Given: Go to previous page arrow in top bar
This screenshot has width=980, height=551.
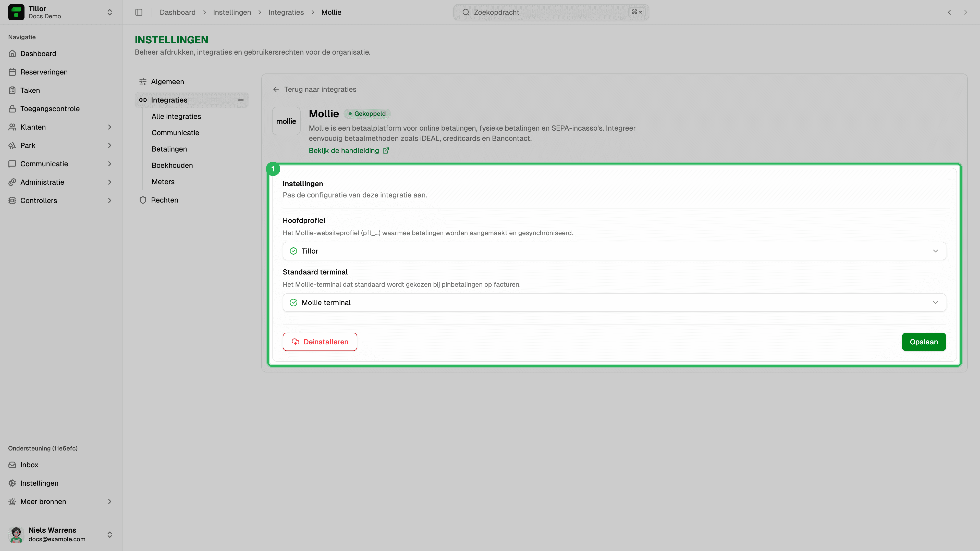Looking at the screenshot, I should pyautogui.click(x=950, y=12).
